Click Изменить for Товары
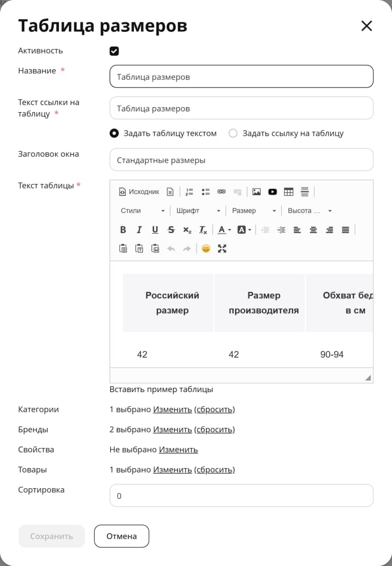The width and height of the screenshot is (392, 566). (172, 470)
